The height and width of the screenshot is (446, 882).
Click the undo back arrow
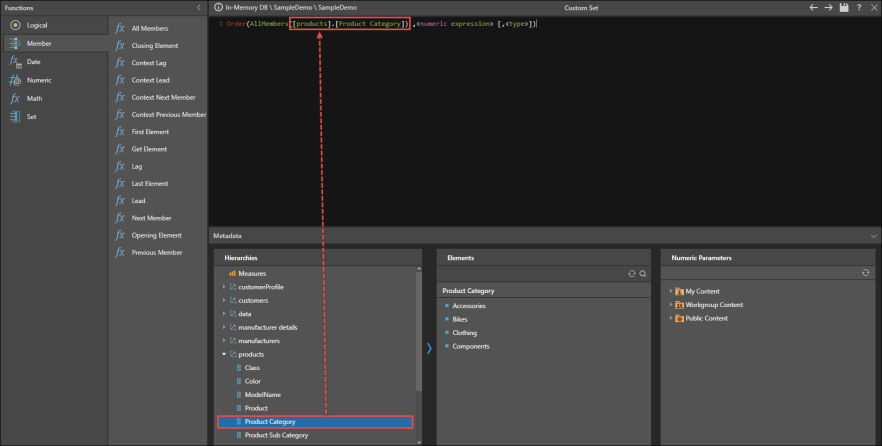coord(813,7)
